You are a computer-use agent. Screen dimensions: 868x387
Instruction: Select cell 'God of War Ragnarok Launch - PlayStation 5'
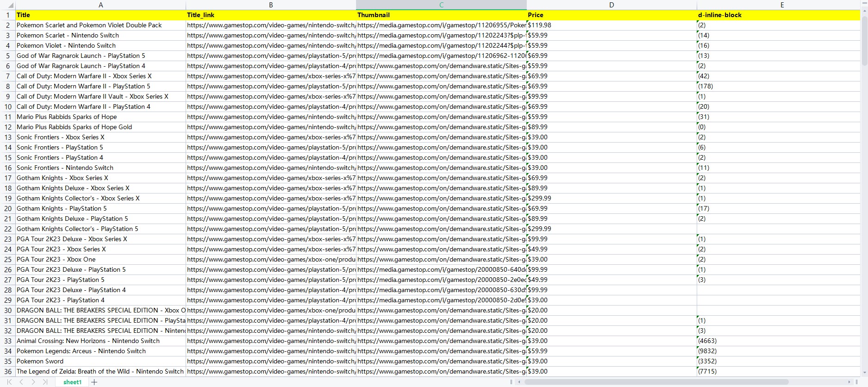click(x=101, y=56)
